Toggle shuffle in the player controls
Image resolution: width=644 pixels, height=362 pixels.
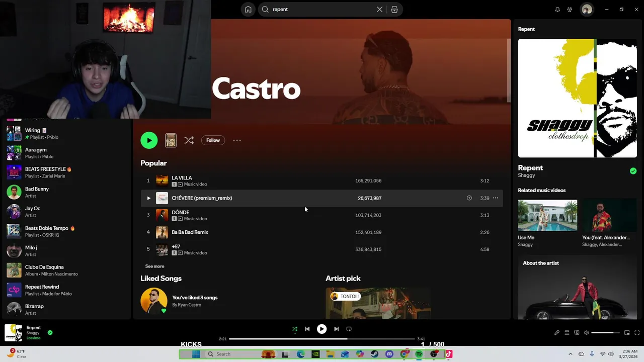coord(295,329)
